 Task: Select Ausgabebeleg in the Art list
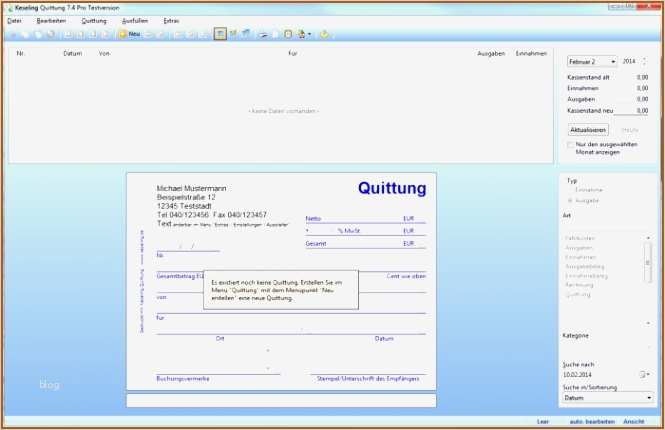click(x=585, y=267)
